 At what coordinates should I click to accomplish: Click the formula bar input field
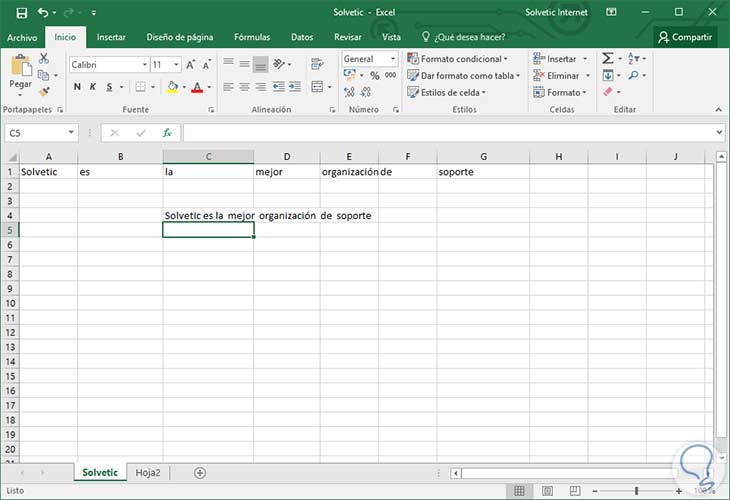coord(450,133)
